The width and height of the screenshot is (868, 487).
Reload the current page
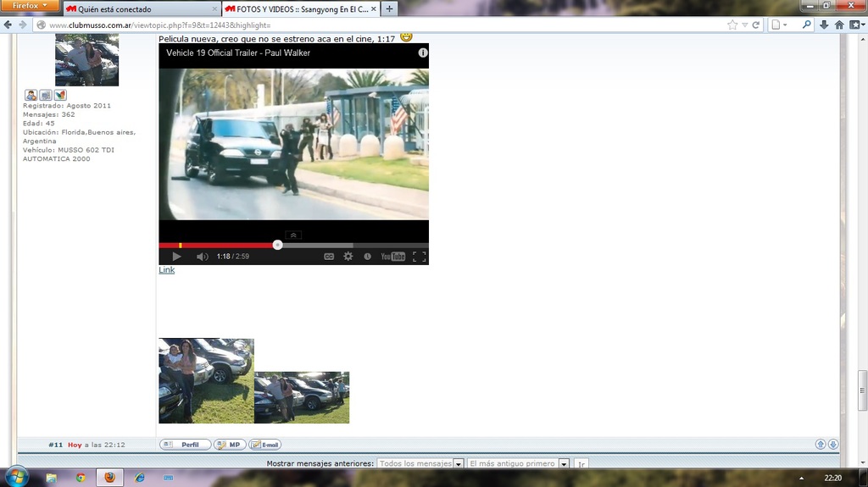coord(755,25)
